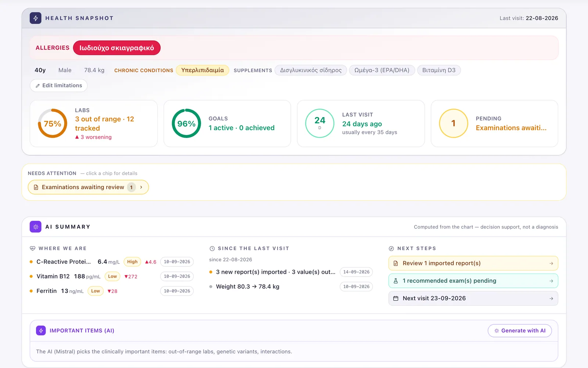Screen dimensions: 588x368
Task: Click the arrow on Next visit 23-09-2026
Action: coord(551,298)
